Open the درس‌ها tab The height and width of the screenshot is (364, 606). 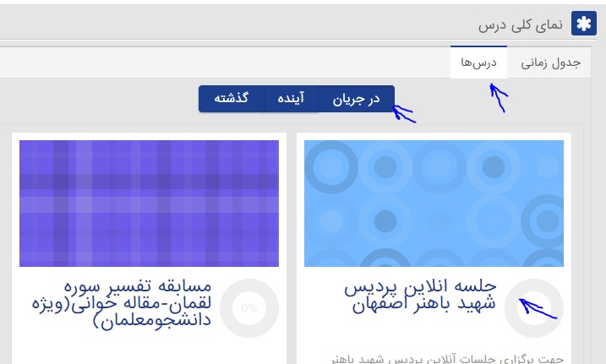tap(478, 62)
